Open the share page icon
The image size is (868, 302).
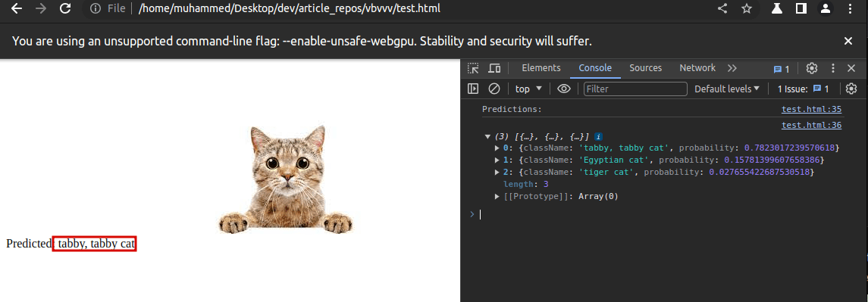(722, 8)
